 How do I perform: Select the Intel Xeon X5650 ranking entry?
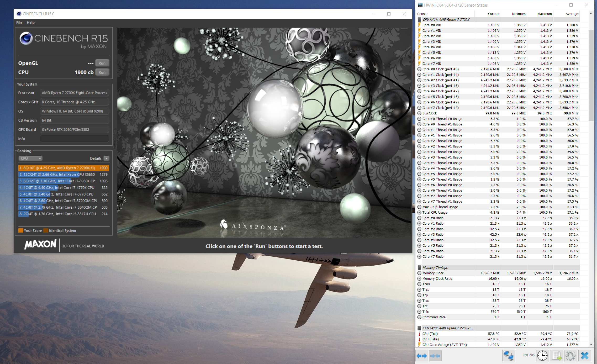(64, 175)
